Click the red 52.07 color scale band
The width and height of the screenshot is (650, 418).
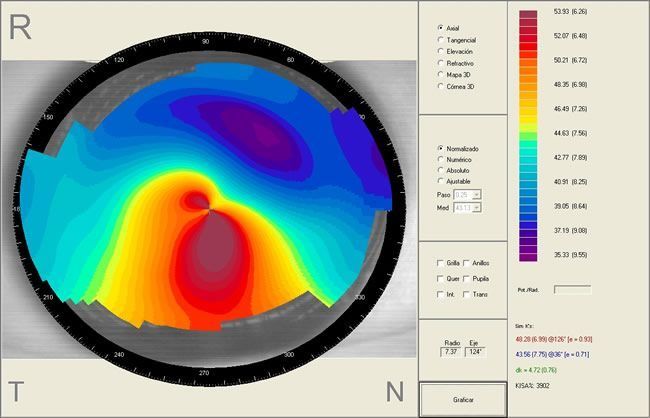coord(528,38)
